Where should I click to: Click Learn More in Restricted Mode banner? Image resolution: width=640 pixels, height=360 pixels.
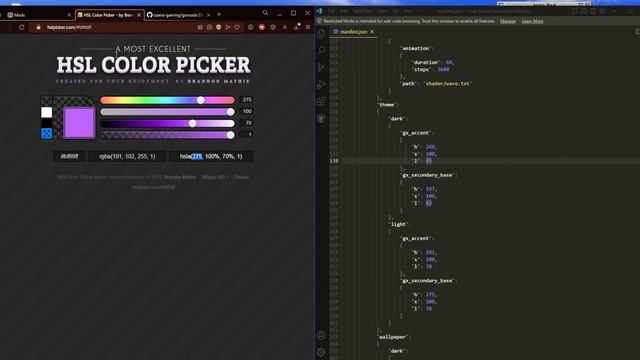532,21
